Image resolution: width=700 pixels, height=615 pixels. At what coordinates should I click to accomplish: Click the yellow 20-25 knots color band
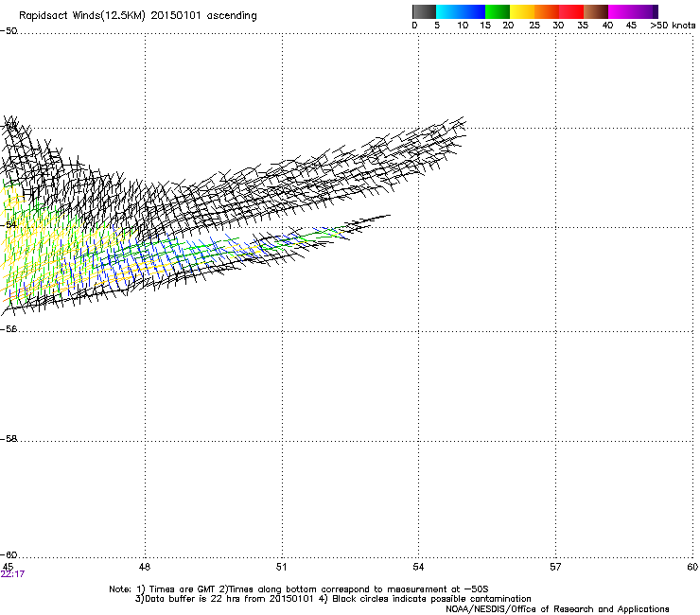(522, 11)
